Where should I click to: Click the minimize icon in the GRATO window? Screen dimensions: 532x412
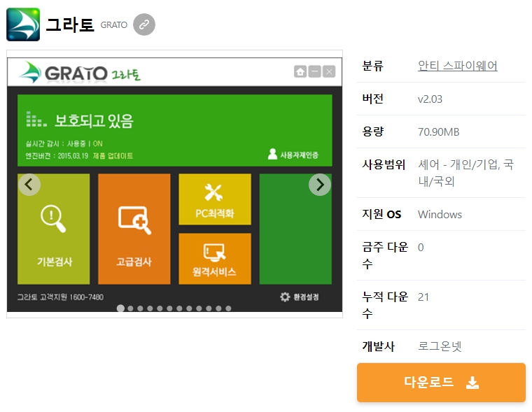[315, 71]
